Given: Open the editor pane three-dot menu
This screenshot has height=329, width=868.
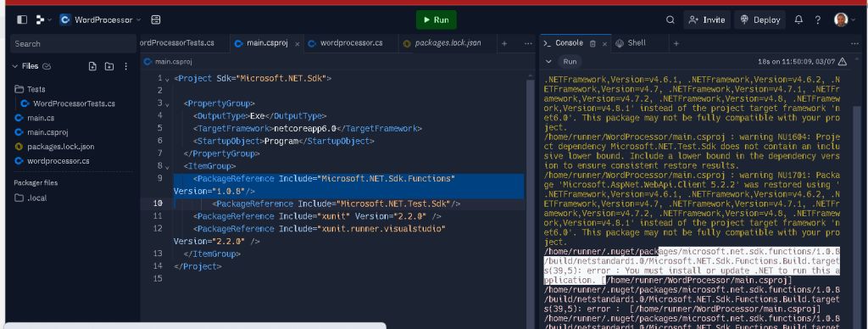Looking at the screenshot, I should [x=527, y=43].
